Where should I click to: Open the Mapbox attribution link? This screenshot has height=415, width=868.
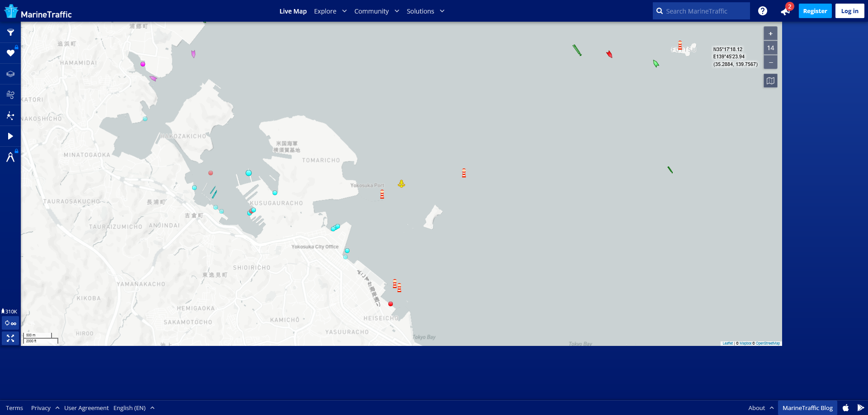tap(745, 343)
